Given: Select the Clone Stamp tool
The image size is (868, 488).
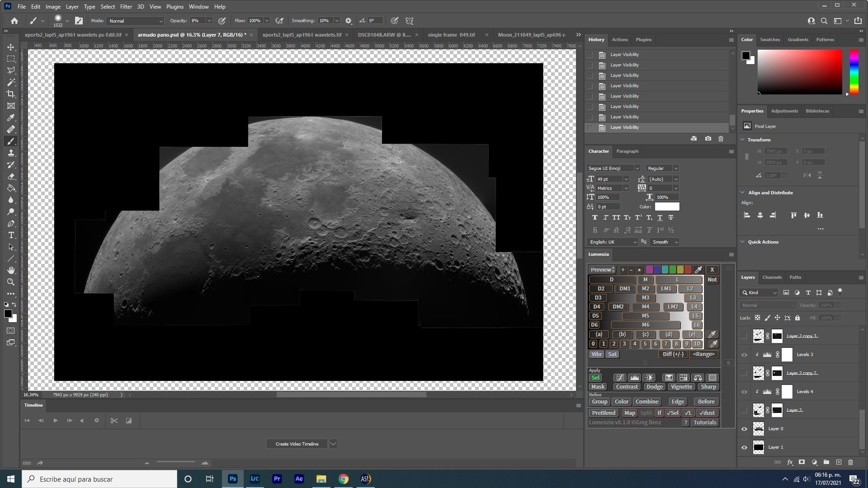Looking at the screenshot, I should (x=11, y=153).
